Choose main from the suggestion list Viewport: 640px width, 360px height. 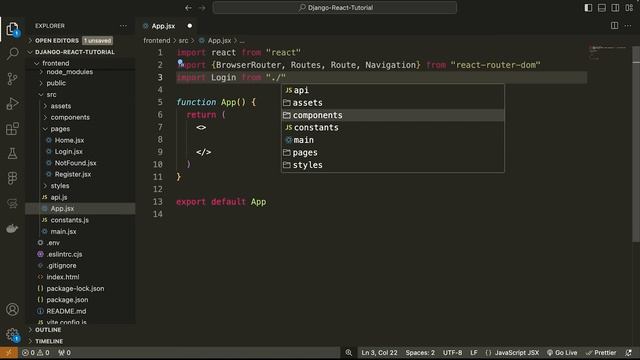click(x=393, y=140)
